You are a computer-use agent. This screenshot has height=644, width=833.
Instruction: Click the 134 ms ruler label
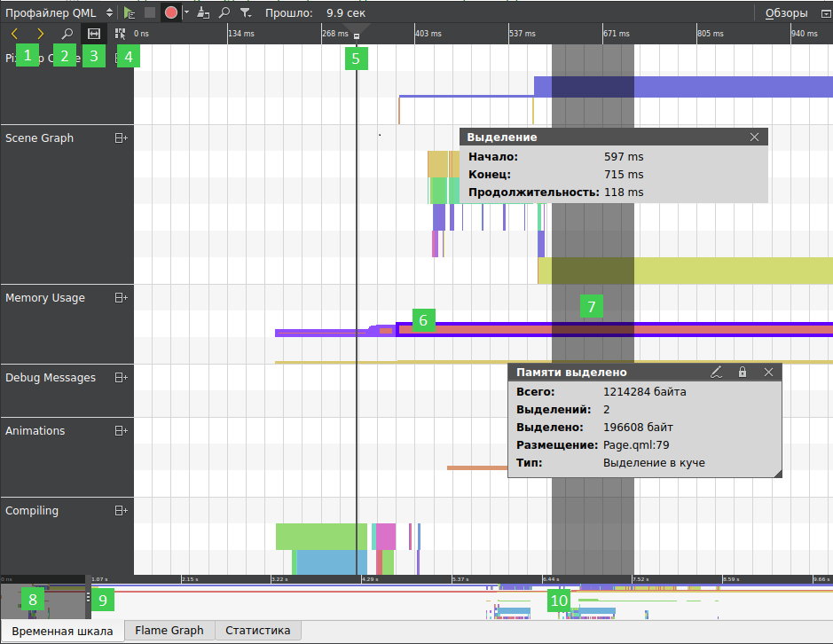point(241,34)
